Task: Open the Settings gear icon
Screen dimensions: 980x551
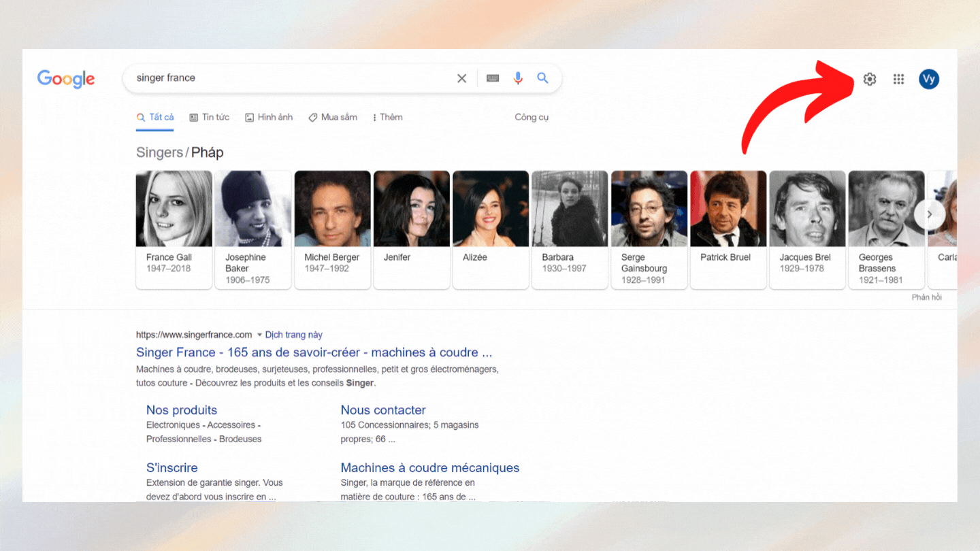Action: (x=869, y=79)
